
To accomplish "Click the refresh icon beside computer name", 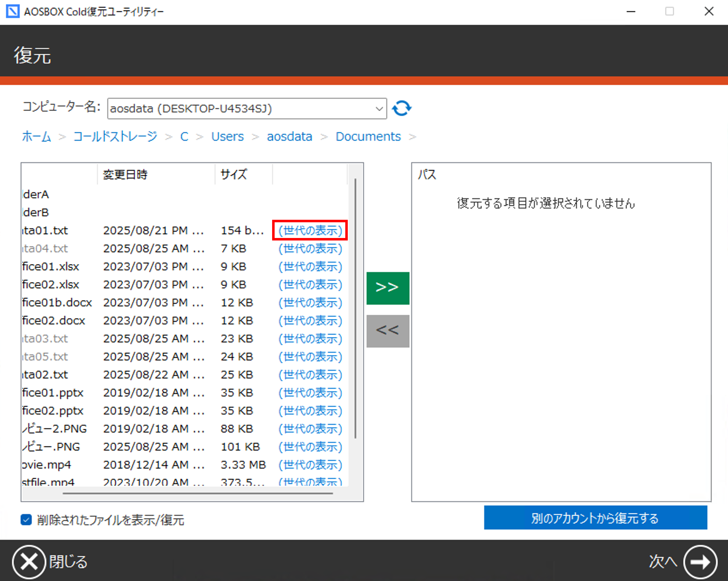I will coord(401,108).
